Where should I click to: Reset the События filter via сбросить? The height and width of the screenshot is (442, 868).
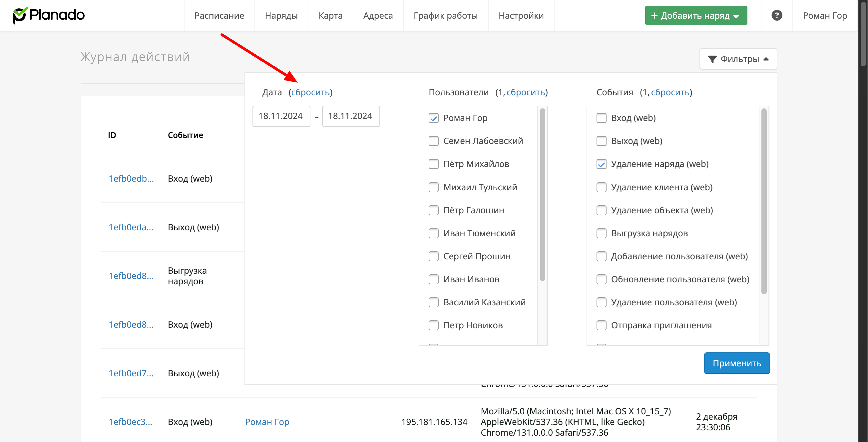[670, 92]
